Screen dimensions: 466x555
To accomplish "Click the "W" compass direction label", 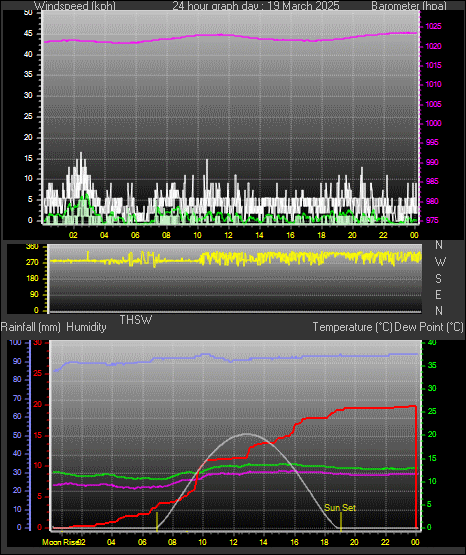I will pyautogui.click(x=440, y=262).
